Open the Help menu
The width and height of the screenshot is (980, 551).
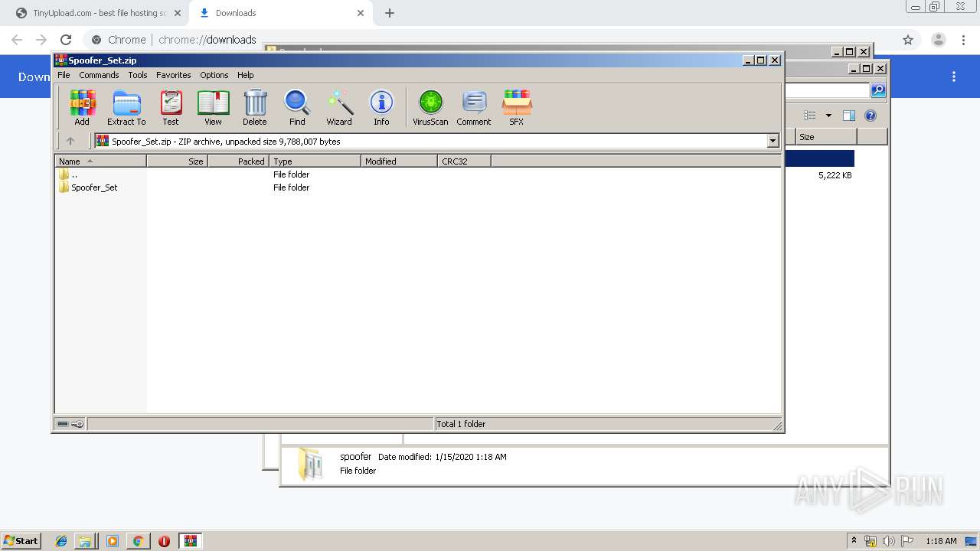click(245, 75)
